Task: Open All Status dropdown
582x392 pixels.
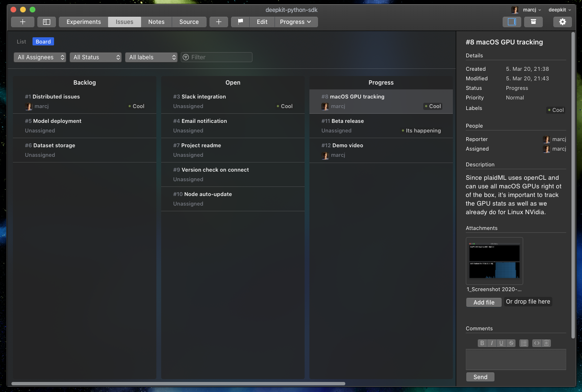Action: pos(96,57)
